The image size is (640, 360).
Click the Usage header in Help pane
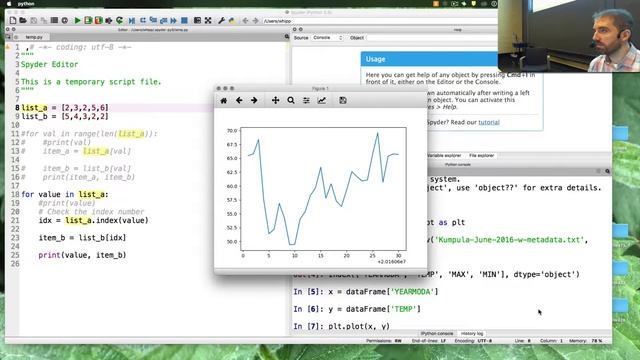(x=429, y=59)
